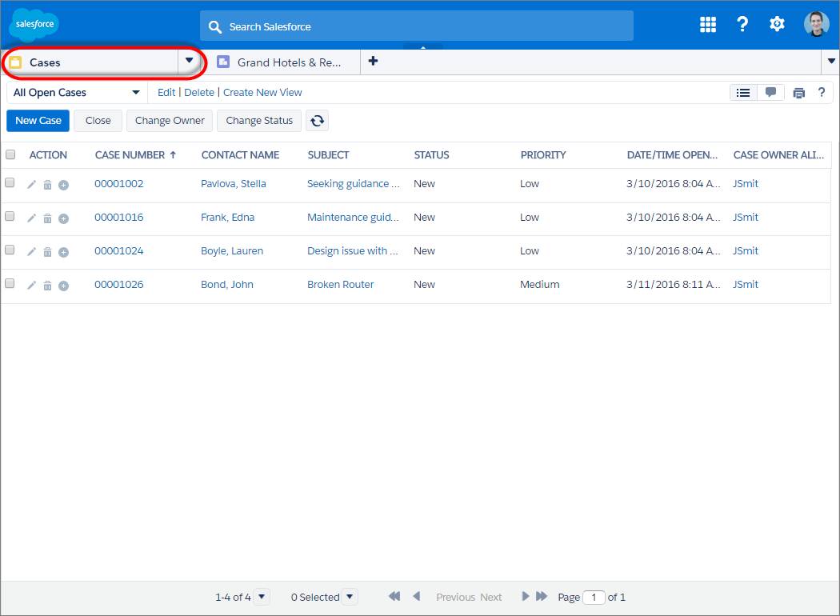Click plus icon for case 00001024
The height and width of the screenshot is (616, 840).
pos(63,252)
